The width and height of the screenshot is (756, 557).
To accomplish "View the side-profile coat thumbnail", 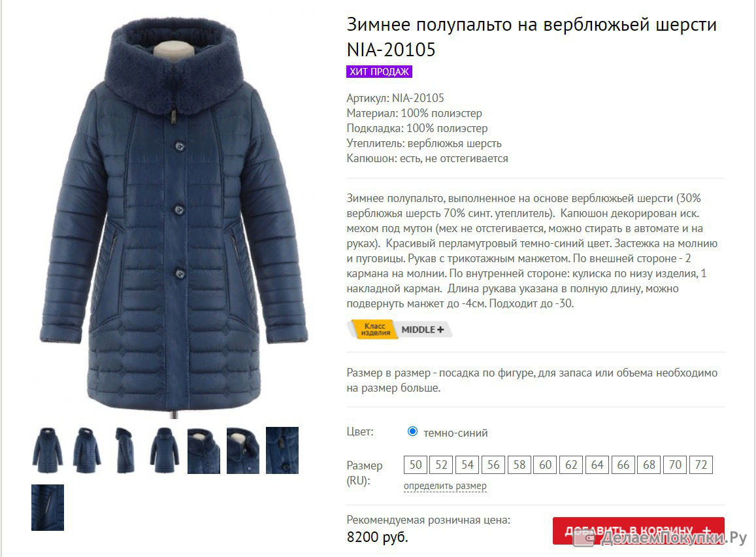I will (126, 450).
